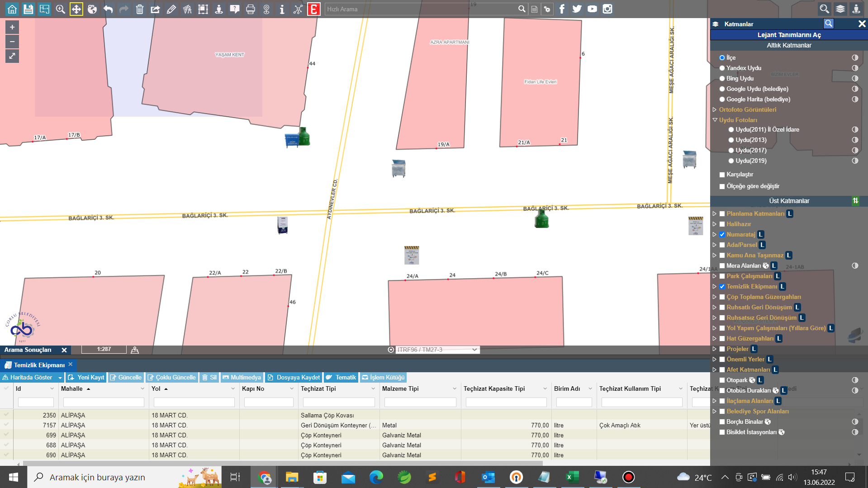868x488 pixels.
Task: Click the trash delete icon in toolbar
Action: [x=140, y=9]
